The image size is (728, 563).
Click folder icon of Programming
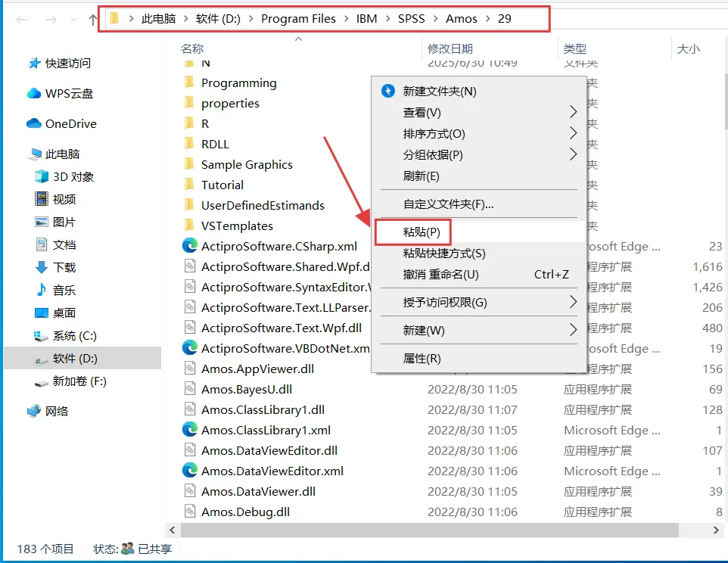(189, 82)
